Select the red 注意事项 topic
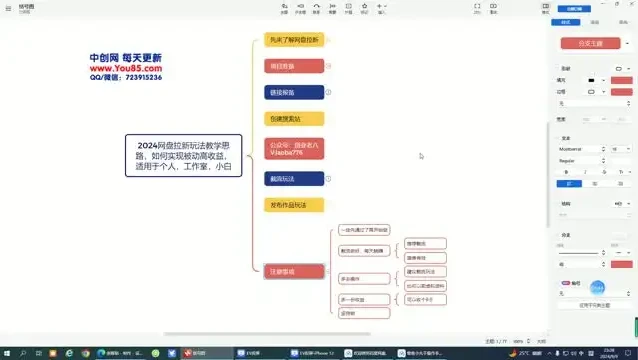The image size is (638, 360). (x=294, y=271)
